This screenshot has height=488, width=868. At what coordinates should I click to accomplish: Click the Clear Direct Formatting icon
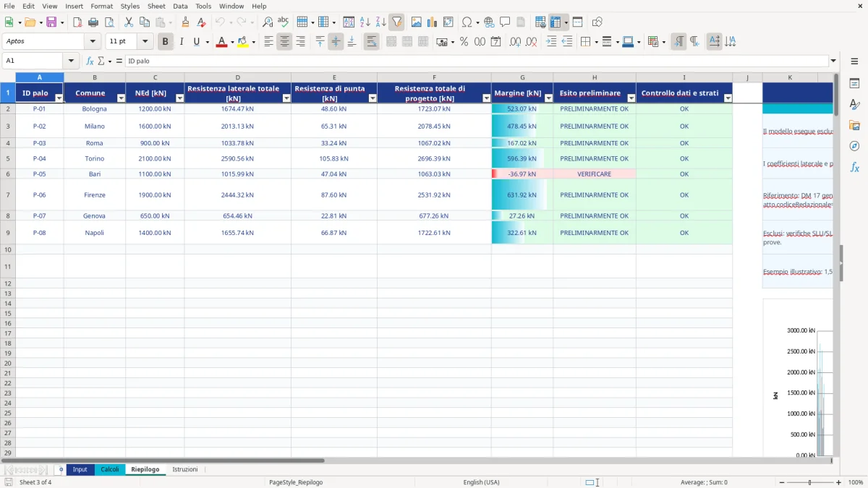tap(202, 22)
